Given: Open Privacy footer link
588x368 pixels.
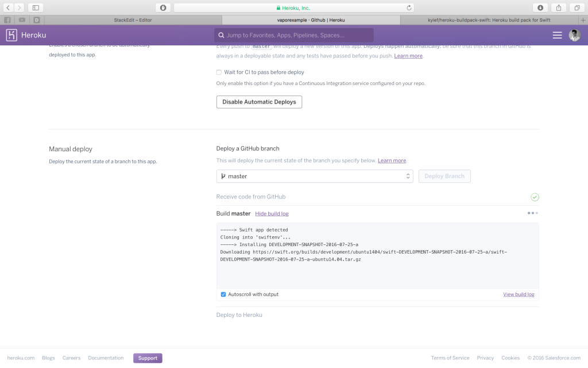Looking at the screenshot, I should 485,358.
